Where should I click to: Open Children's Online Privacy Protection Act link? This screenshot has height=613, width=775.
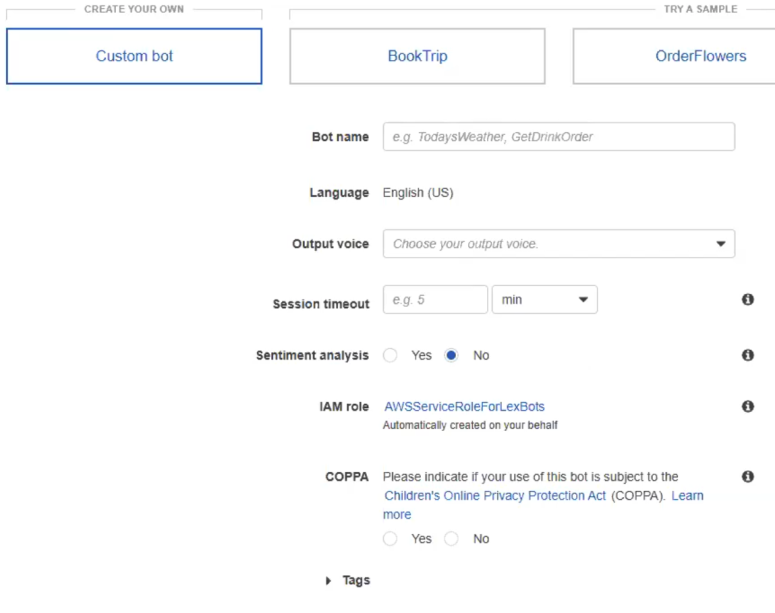click(x=495, y=496)
